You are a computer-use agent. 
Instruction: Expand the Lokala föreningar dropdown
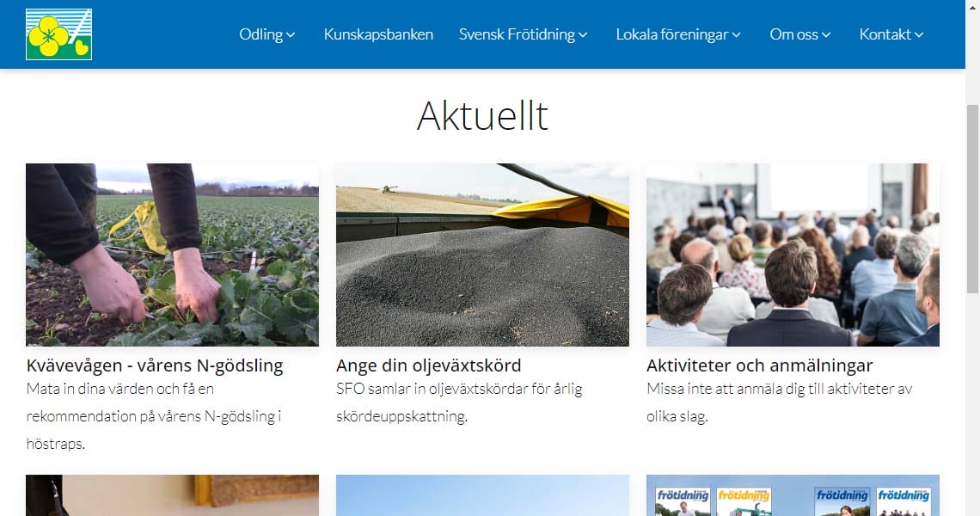pyautogui.click(x=678, y=34)
